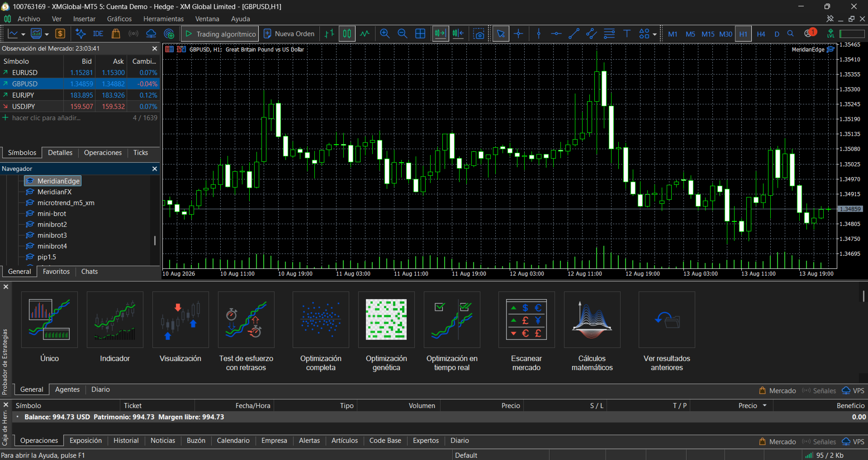Click the dollar sign icon in toolbar

(60, 34)
